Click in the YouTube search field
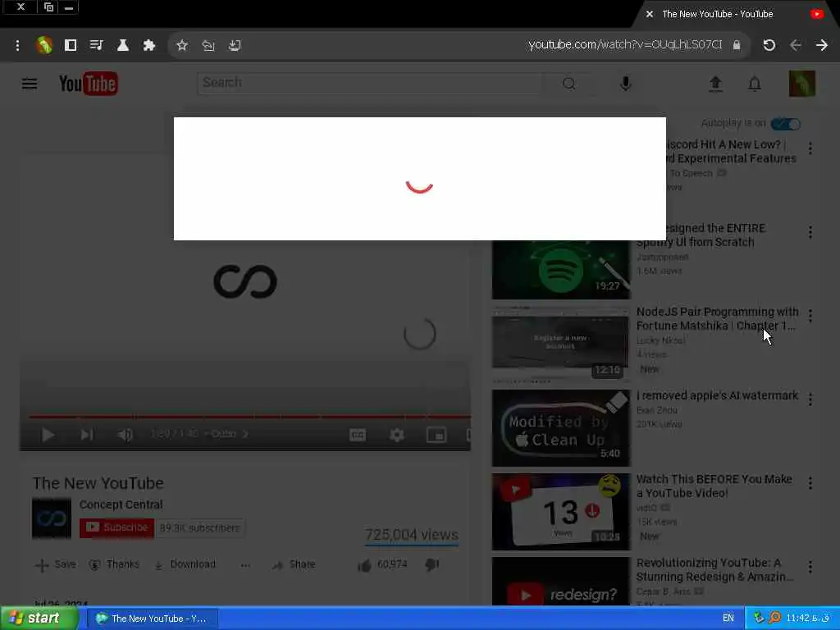Viewport: 840px width, 630px height. point(370,83)
